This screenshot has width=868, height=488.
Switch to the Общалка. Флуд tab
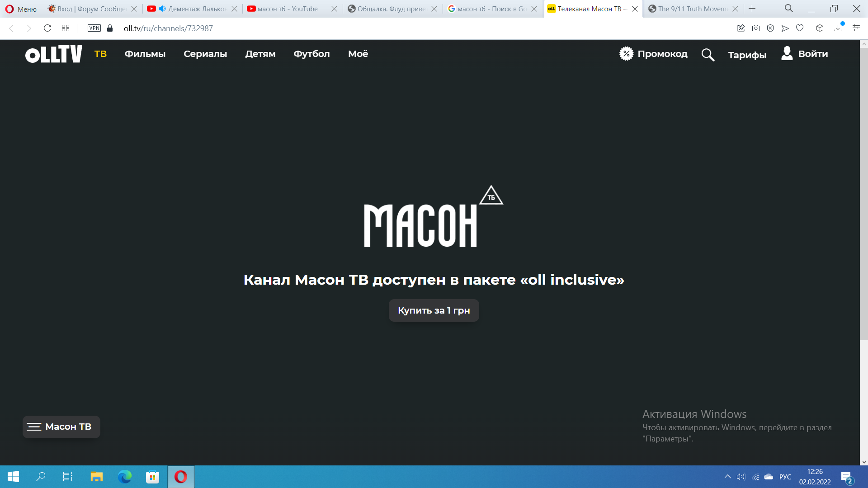point(387,9)
